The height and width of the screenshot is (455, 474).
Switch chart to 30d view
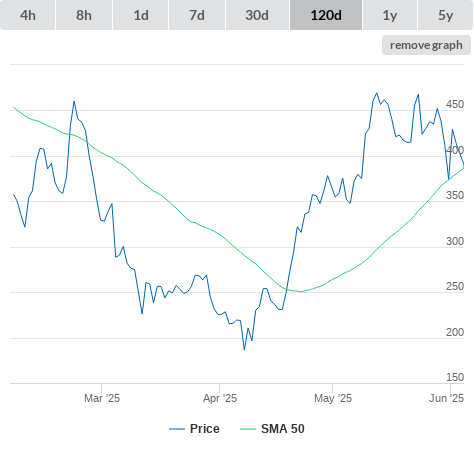257,15
